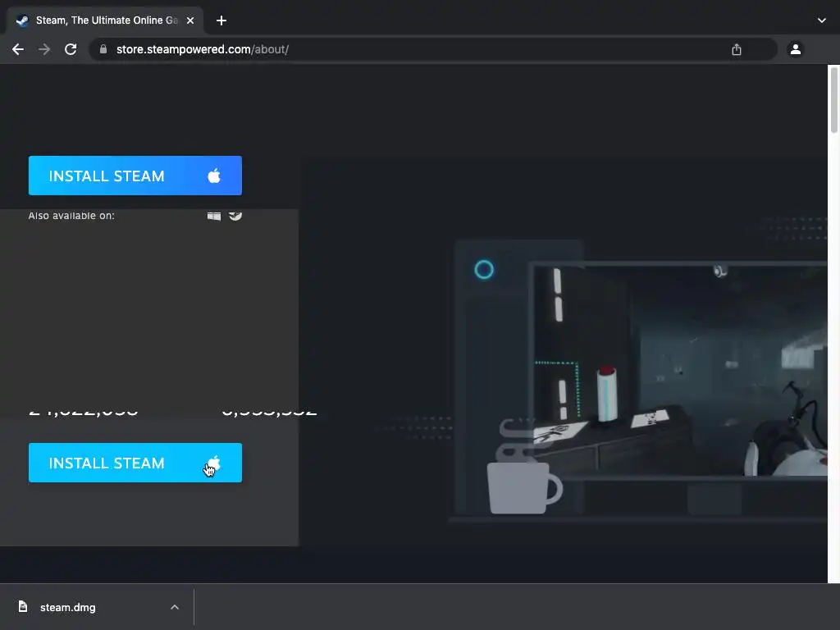Click the upper Install Steam button
The width and height of the screenshot is (840, 630).
135,176
